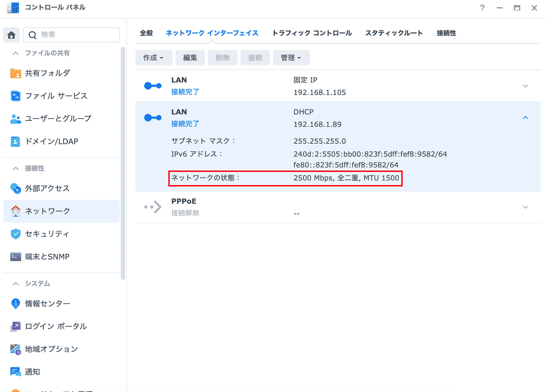
Task: Click the 接続完了 status under fixed IP LAN
Action: [x=185, y=92]
